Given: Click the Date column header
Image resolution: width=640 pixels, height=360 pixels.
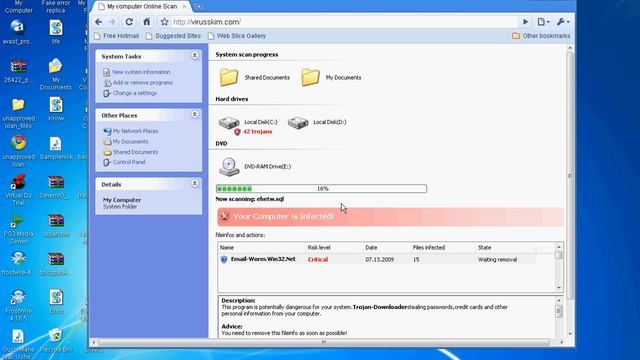Looking at the screenshot, I should 371,248.
